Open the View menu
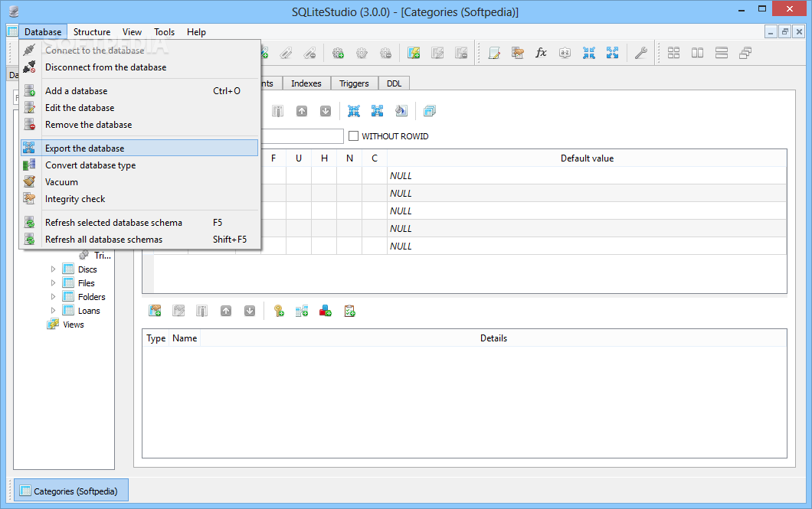The height and width of the screenshot is (509, 812). [132, 32]
